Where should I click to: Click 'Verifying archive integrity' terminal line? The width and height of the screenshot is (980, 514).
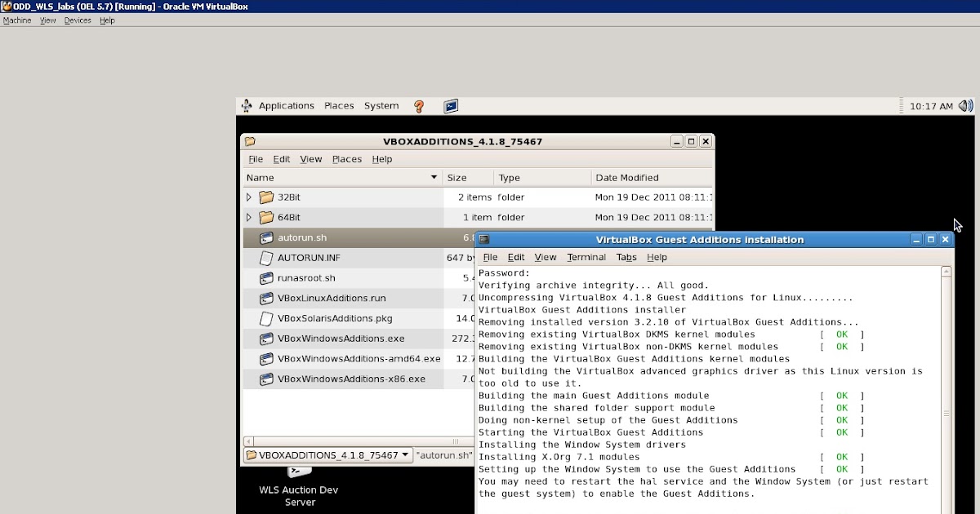594,286
